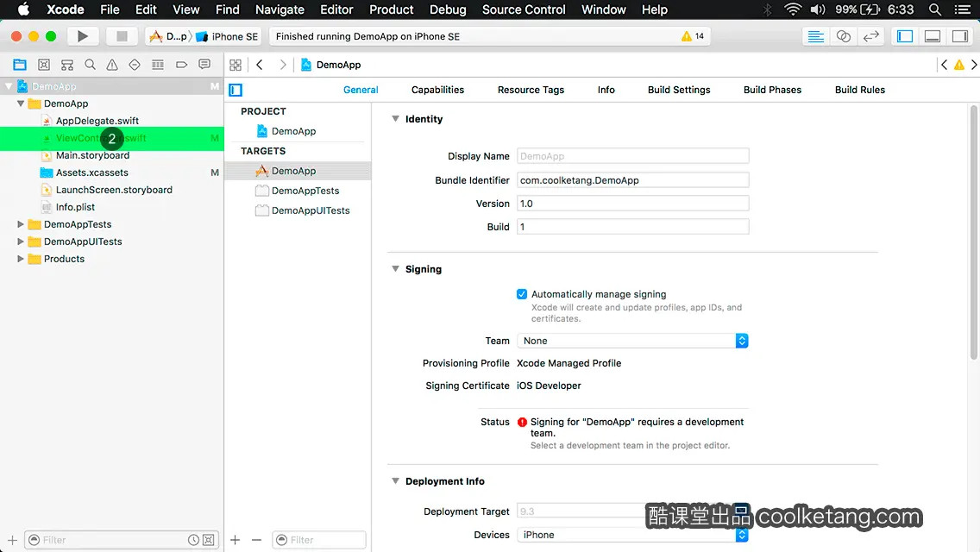Screen dimensions: 980x552
Task: Open the Team dropdown
Action: (632, 341)
